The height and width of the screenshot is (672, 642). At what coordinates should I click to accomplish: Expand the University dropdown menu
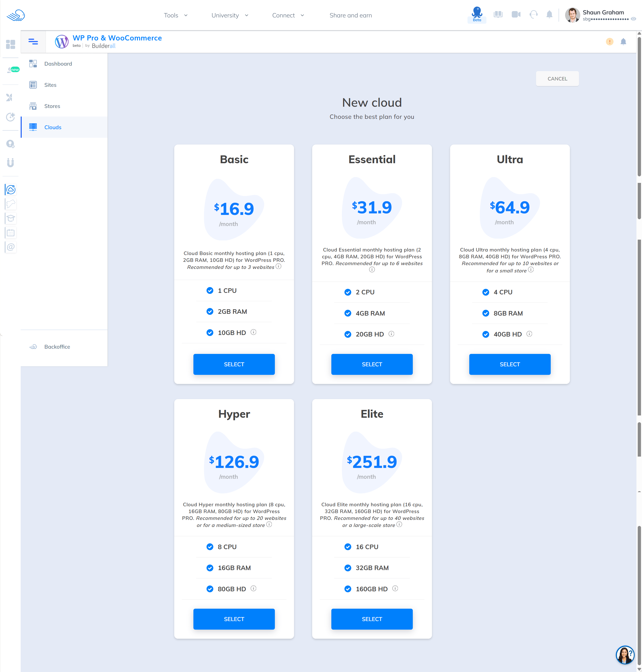point(230,15)
